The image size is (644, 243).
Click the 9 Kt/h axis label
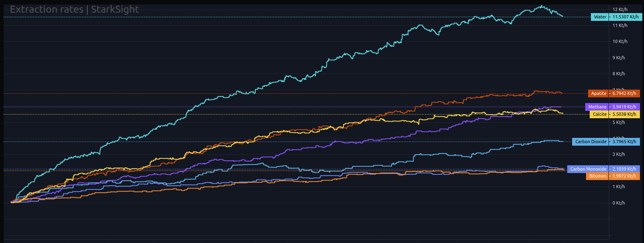tap(620, 58)
